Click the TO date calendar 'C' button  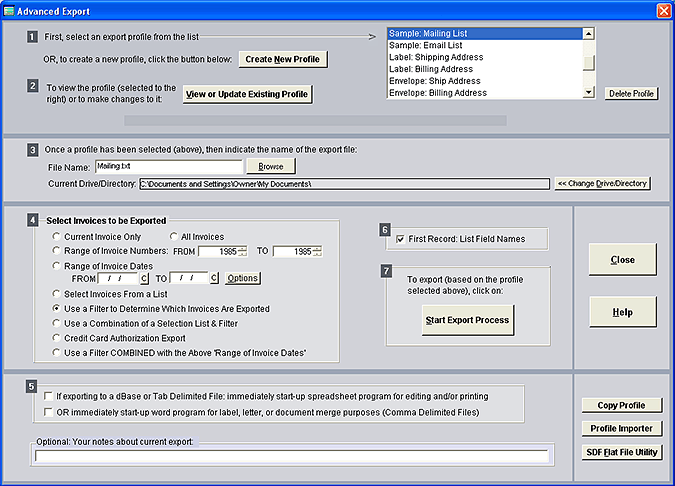click(x=214, y=278)
